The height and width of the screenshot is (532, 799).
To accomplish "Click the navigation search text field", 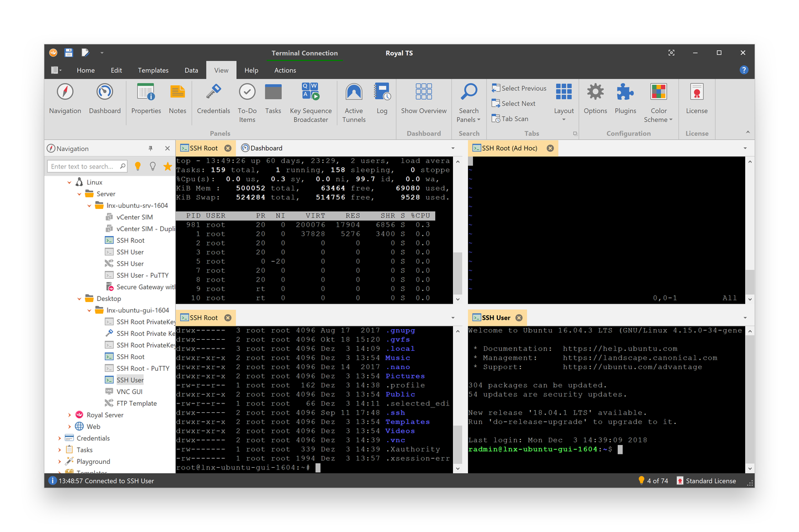I will point(82,166).
